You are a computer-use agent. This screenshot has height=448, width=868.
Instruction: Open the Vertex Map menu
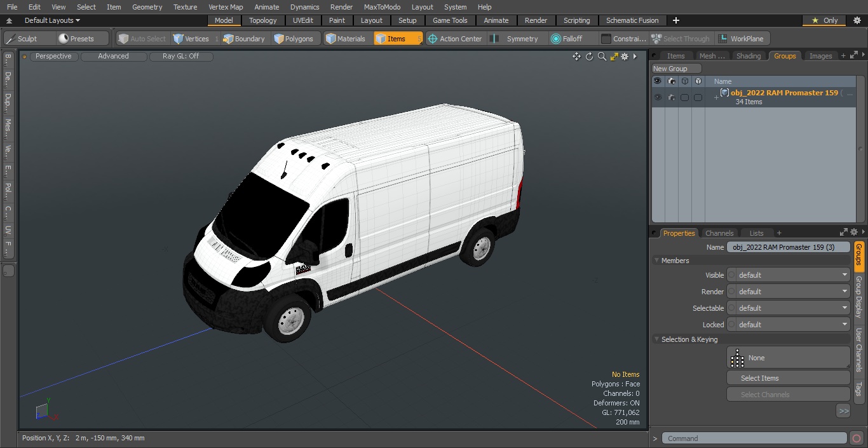pos(226,7)
